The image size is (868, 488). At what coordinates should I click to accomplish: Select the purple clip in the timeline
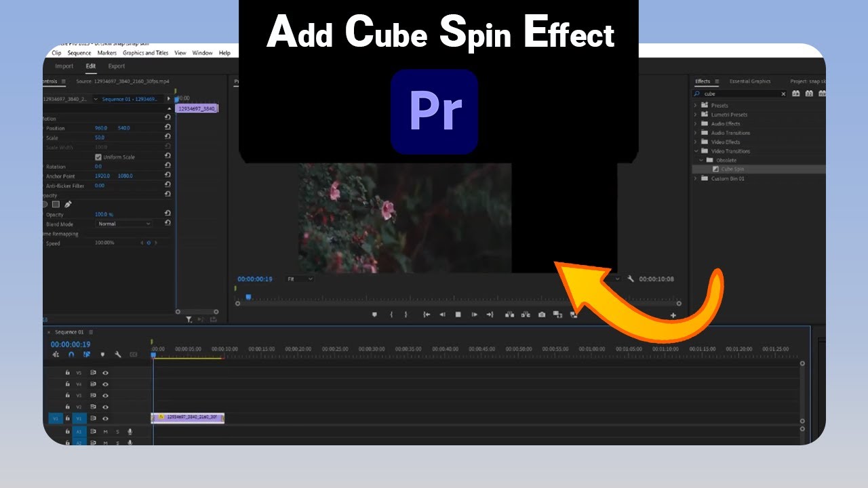click(188, 418)
